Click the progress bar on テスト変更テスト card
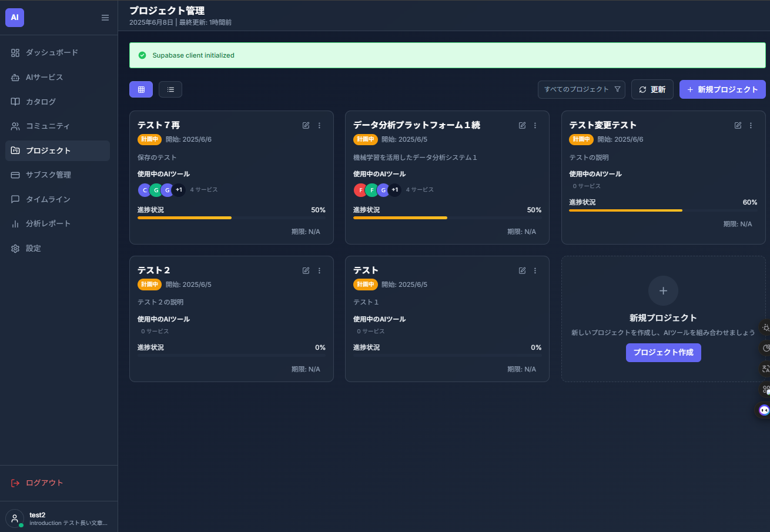770x532 pixels. [x=663, y=210]
